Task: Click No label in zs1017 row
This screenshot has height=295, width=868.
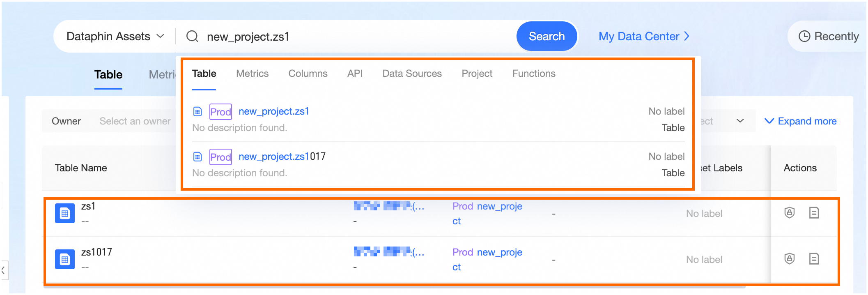Action: 704,260
